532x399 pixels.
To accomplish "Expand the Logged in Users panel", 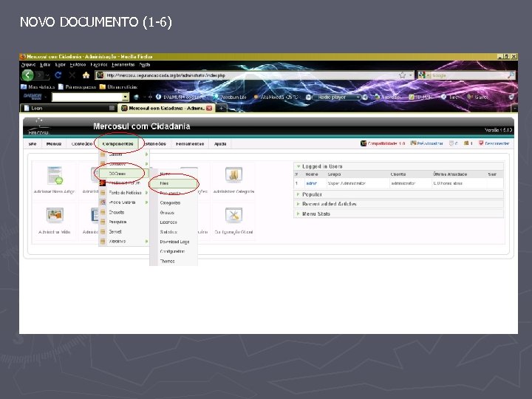I will click(x=398, y=166).
